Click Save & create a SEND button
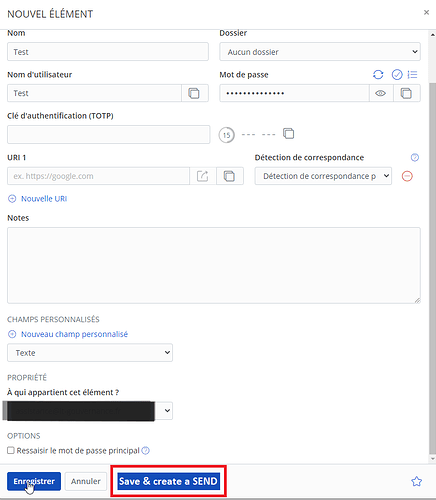This screenshot has width=436, height=500. pos(168,481)
